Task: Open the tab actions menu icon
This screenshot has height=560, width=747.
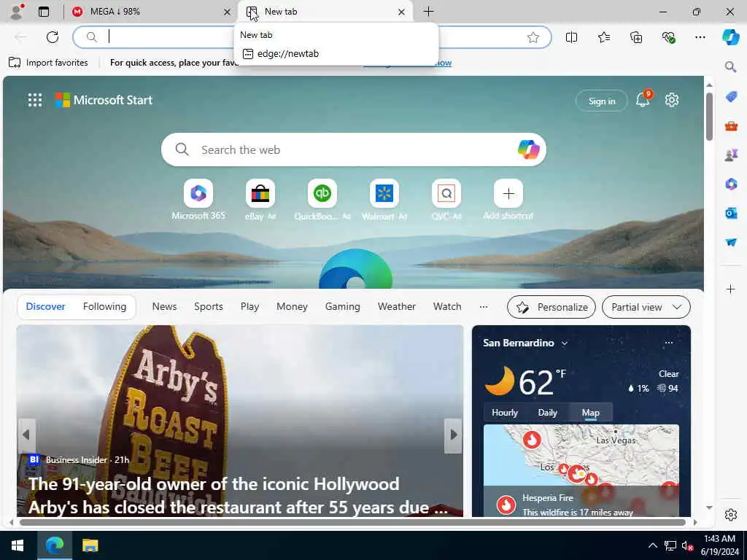Action: click(x=44, y=12)
